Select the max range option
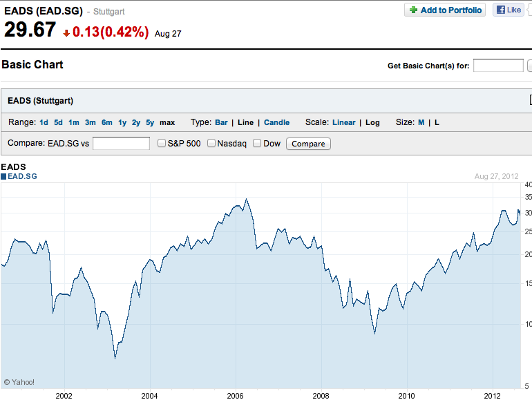 pos(167,122)
